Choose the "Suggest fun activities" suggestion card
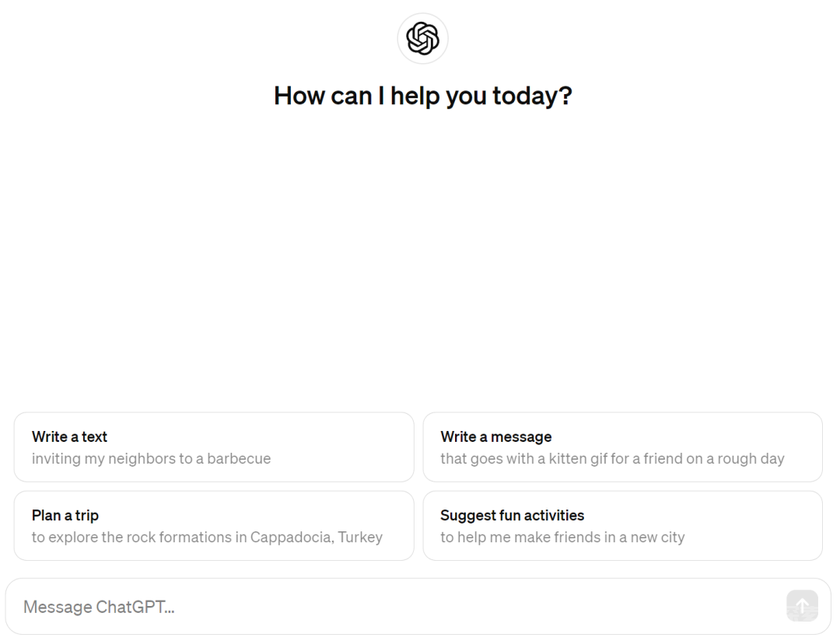The width and height of the screenshot is (840, 641). (622, 526)
